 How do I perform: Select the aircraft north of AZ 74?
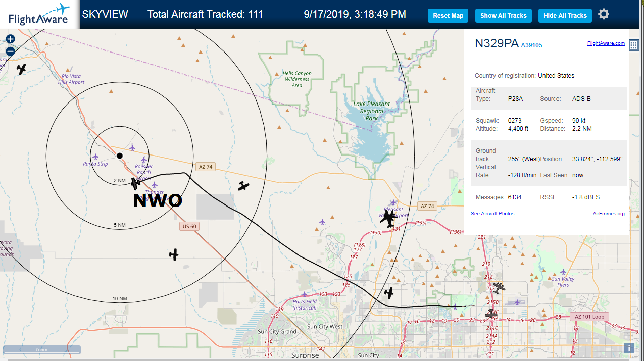click(244, 186)
